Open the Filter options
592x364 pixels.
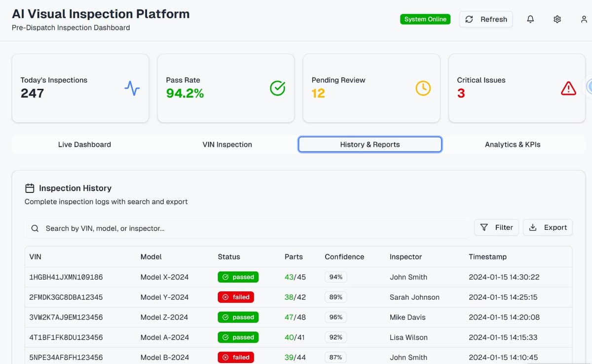click(496, 227)
